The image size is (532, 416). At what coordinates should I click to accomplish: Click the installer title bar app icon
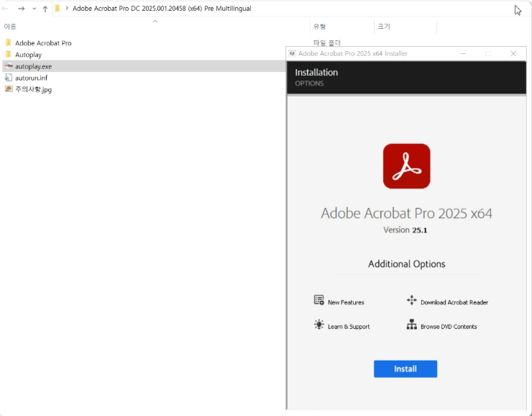[x=292, y=53]
